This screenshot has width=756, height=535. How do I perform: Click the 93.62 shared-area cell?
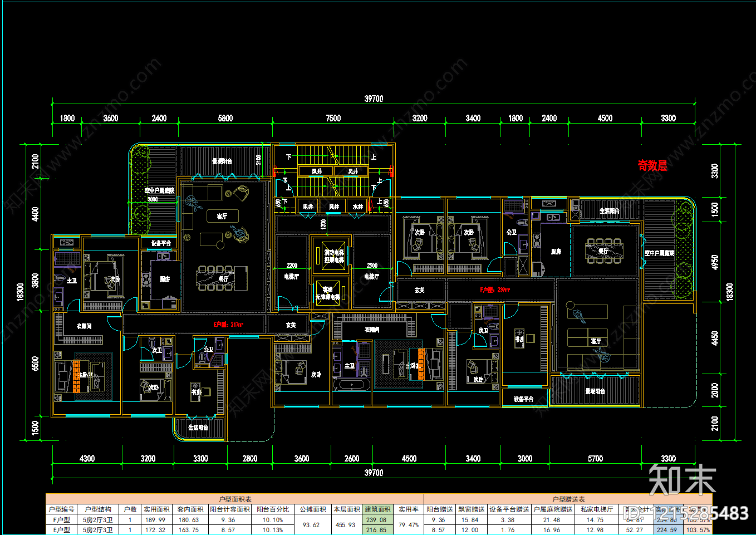[x=313, y=525]
